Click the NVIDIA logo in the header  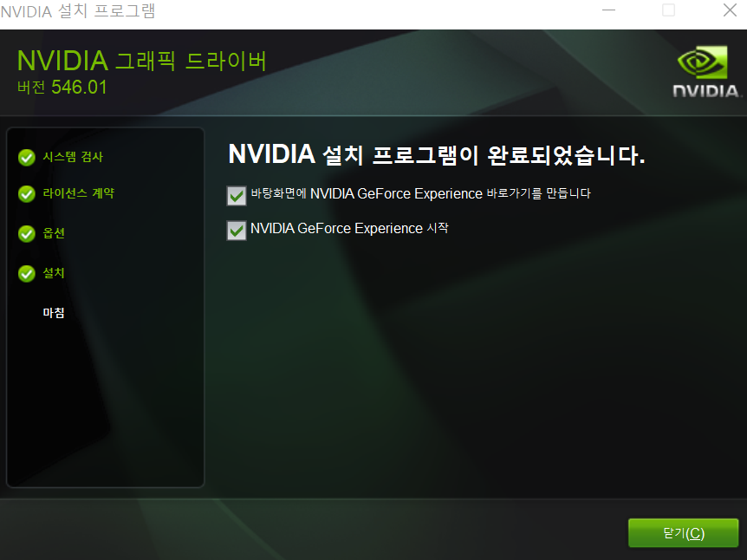pyautogui.click(x=706, y=72)
